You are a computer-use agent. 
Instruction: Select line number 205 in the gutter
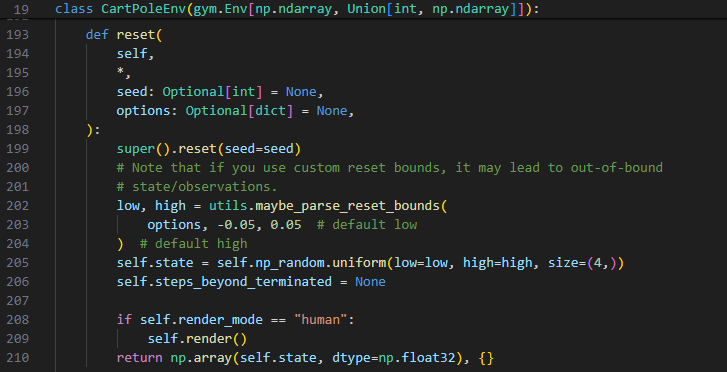(18, 263)
